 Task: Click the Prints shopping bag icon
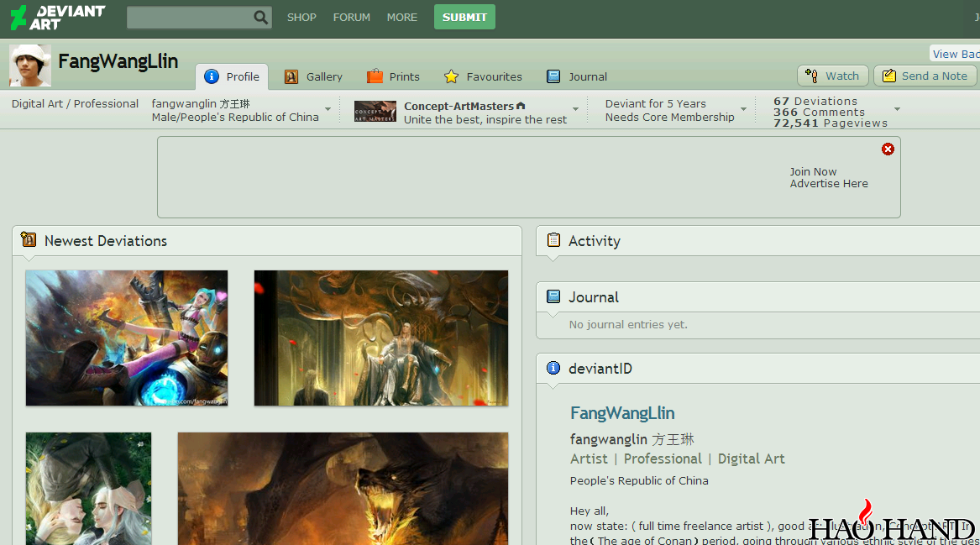coord(375,76)
